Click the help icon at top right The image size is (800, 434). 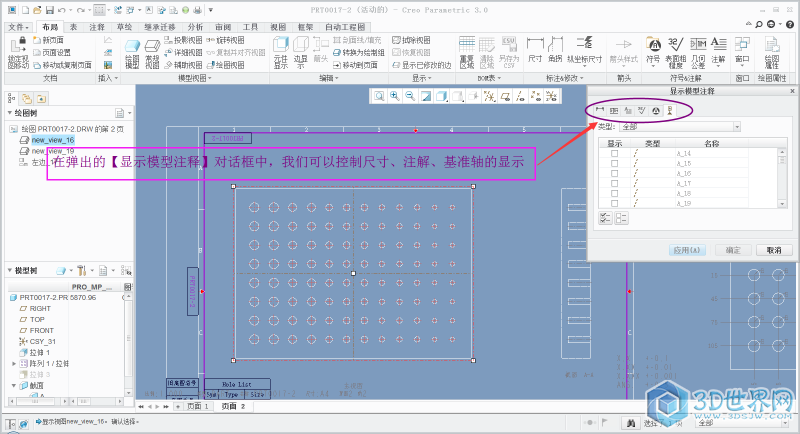coord(789,24)
